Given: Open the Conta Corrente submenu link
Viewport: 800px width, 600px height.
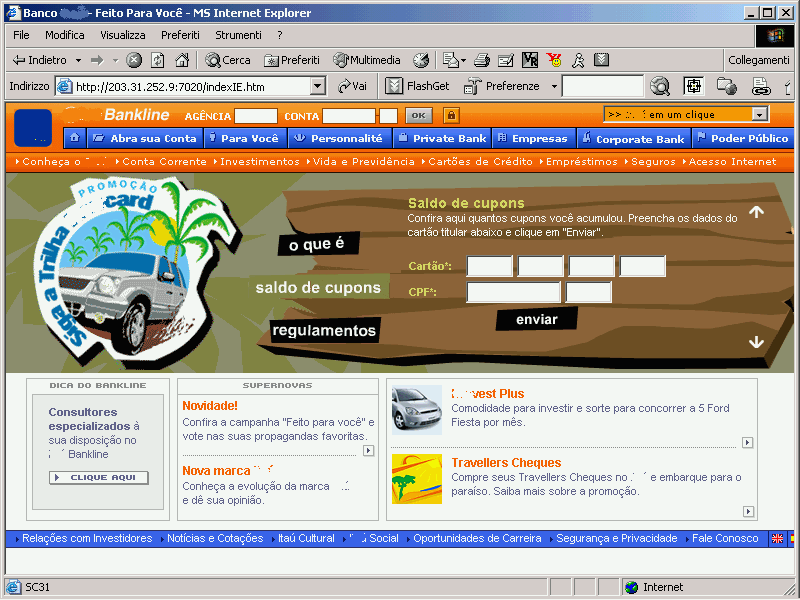Looking at the screenshot, I should [164, 162].
